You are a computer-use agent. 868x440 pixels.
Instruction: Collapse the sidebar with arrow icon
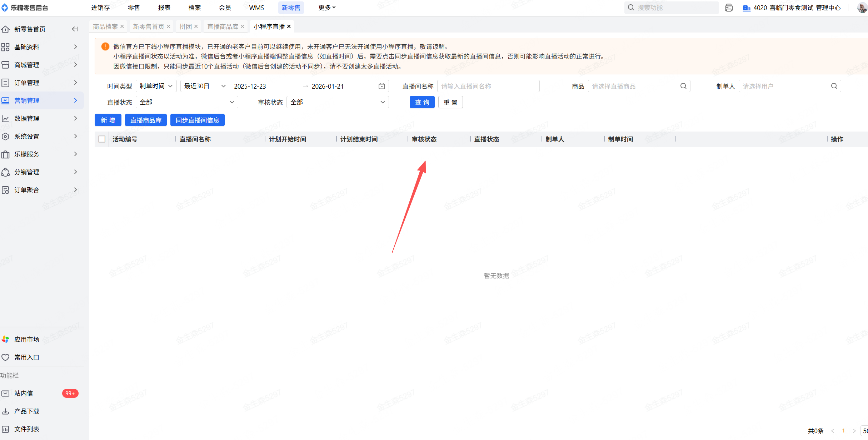point(75,29)
